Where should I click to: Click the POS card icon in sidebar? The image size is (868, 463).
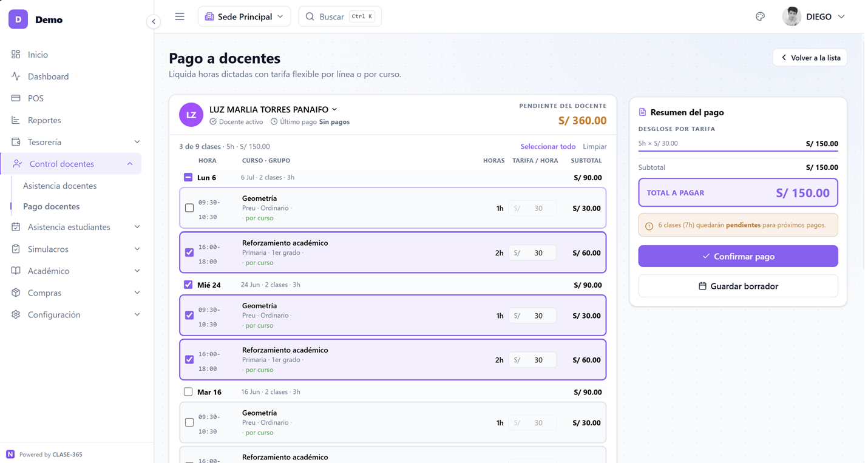tap(16, 98)
